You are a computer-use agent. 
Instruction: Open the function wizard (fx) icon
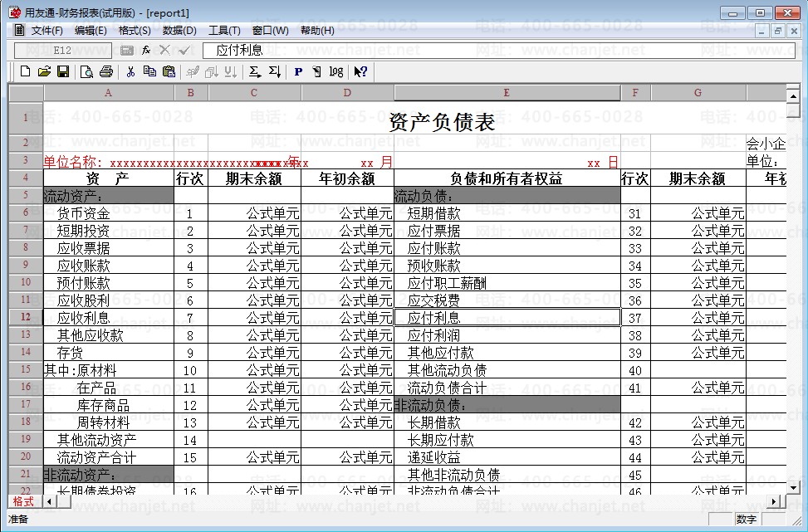coord(144,50)
